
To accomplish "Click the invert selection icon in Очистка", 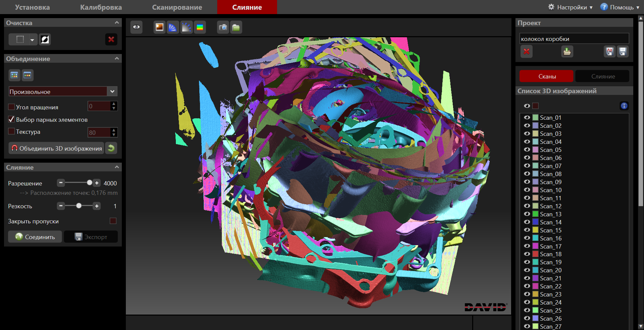I will (45, 40).
